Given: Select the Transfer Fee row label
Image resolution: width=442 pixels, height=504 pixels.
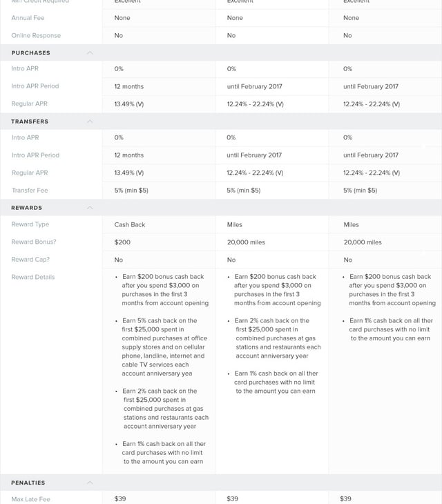Looking at the screenshot, I should coord(30,190).
